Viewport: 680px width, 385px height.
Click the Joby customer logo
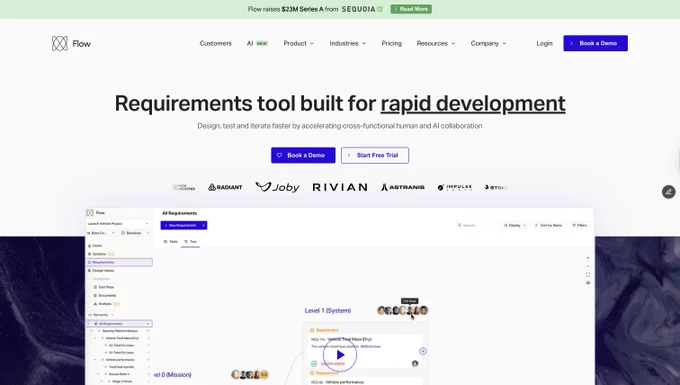point(278,187)
